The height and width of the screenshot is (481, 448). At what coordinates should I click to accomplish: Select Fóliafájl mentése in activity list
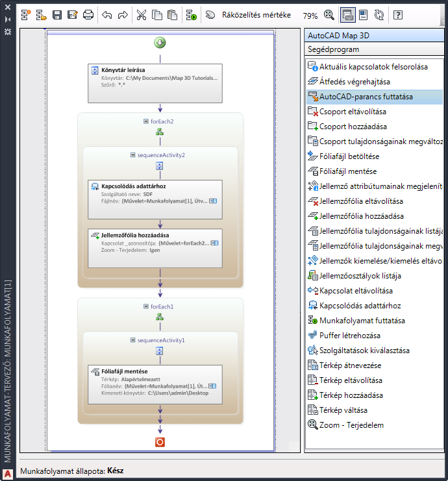coord(375,171)
